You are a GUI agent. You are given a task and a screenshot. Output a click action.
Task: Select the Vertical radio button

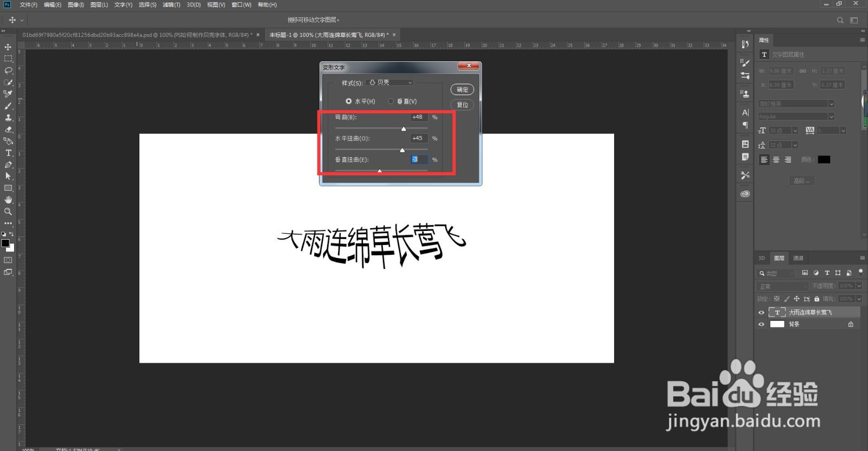391,101
